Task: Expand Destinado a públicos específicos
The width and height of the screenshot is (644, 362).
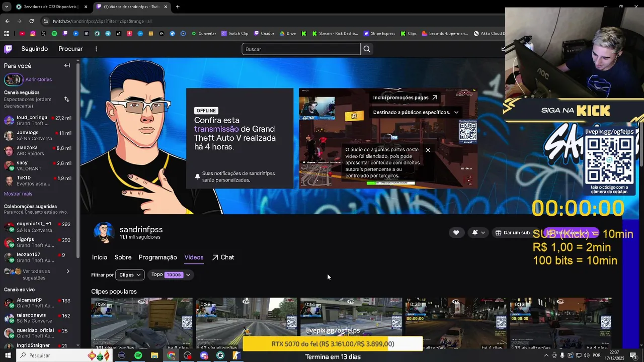Action: pos(416,112)
